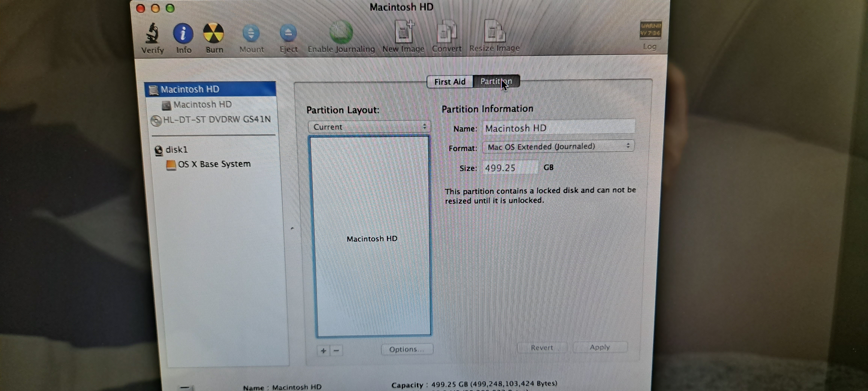Click the Convert image icon
The height and width of the screenshot is (391, 868).
coord(446,32)
